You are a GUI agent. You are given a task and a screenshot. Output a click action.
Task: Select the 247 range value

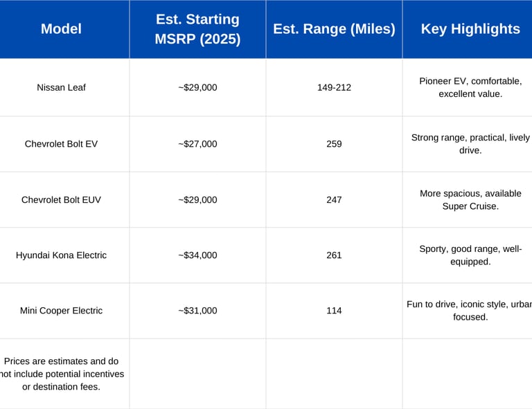[334, 200]
